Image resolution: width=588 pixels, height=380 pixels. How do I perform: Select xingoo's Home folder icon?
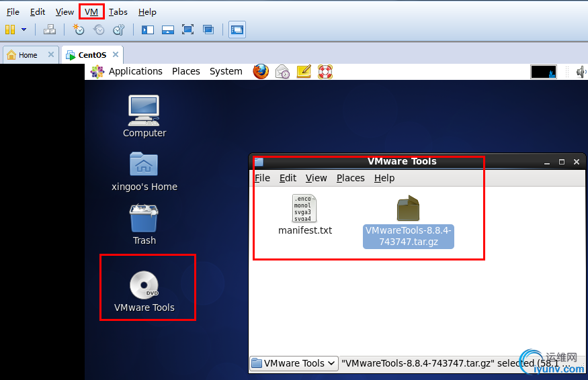tap(144, 172)
